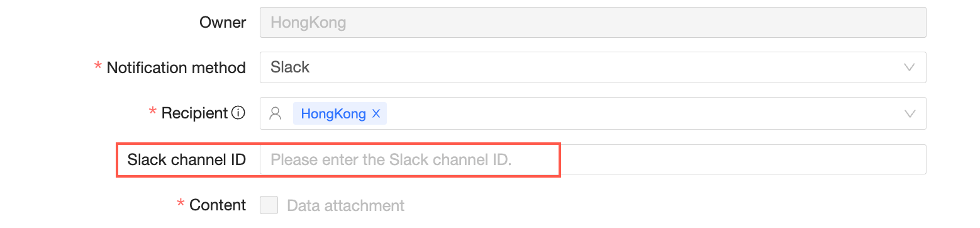This screenshot has height=228, width=980.
Task: Click the info icon beside Recipient
Action: [238, 113]
